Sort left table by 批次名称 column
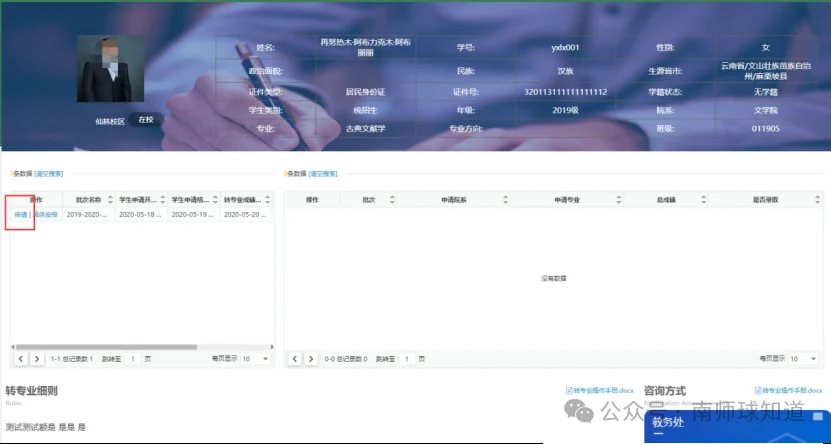 pyautogui.click(x=110, y=200)
